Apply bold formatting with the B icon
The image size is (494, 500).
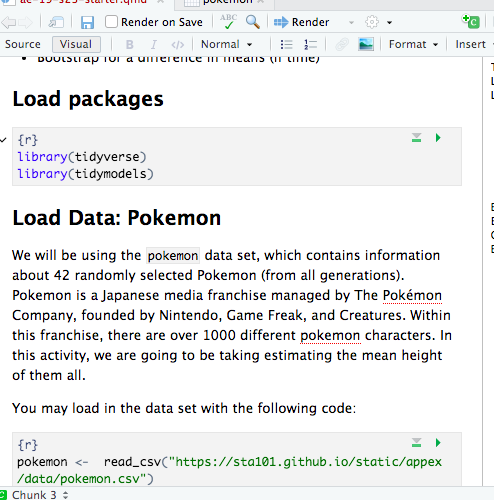(130, 44)
